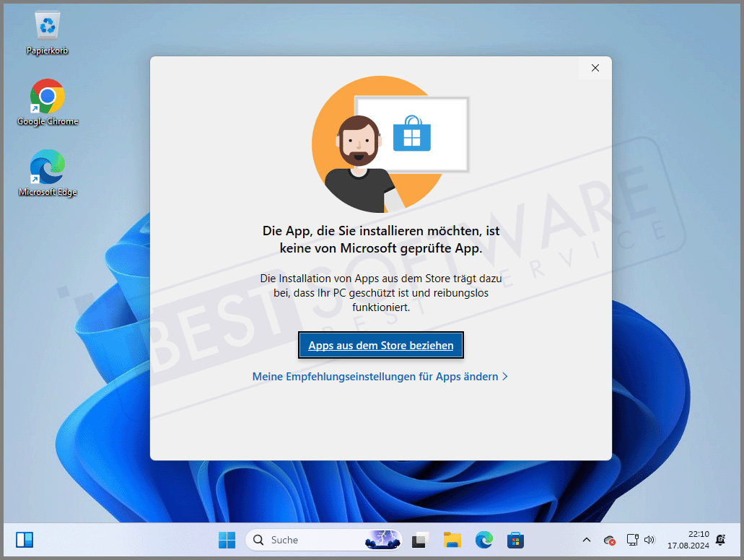Open the Microsoft Edge desktop shortcut
The height and width of the screenshot is (560, 744).
click(x=47, y=167)
